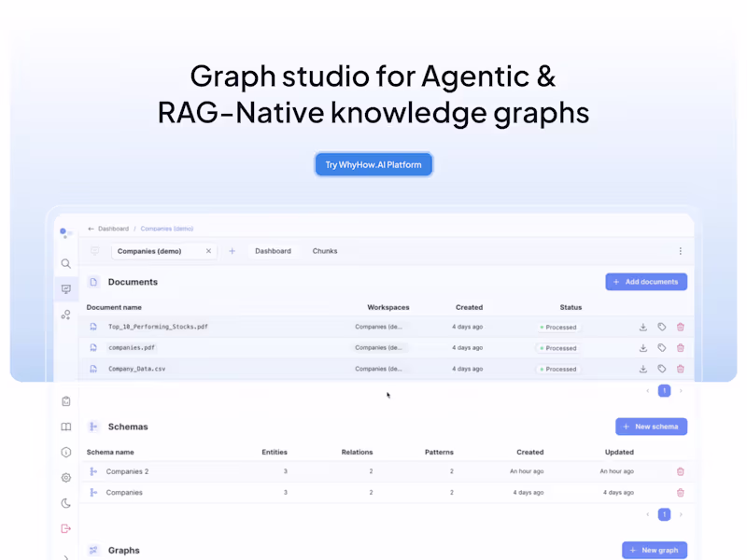Open the Companies schema row
The image size is (747, 560).
tap(387, 493)
